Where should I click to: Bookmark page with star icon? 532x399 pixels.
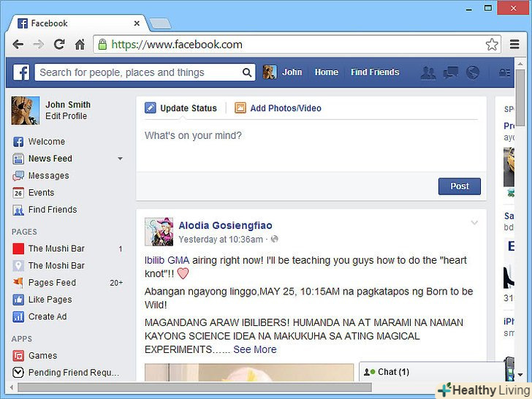(492, 45)
